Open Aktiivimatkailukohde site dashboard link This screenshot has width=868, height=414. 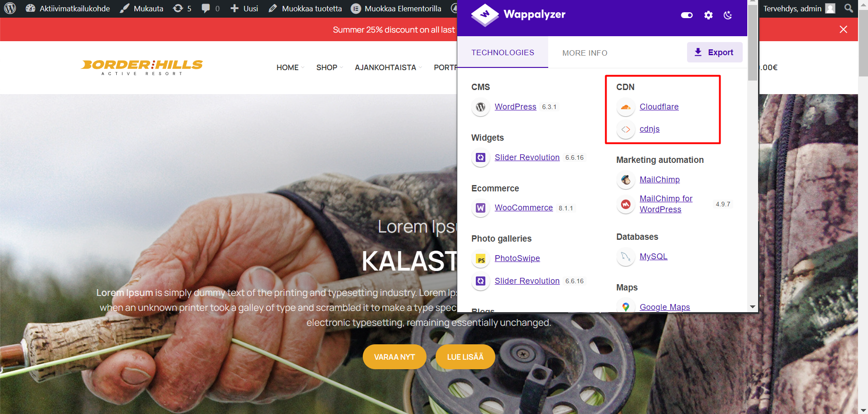pos(68,9)
